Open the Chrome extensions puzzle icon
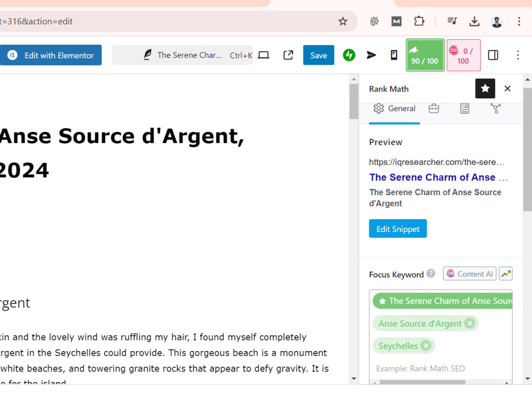Image resolution: width=532 pixels, height=399 pixels. pyautogui.click(x=419, y=21)
